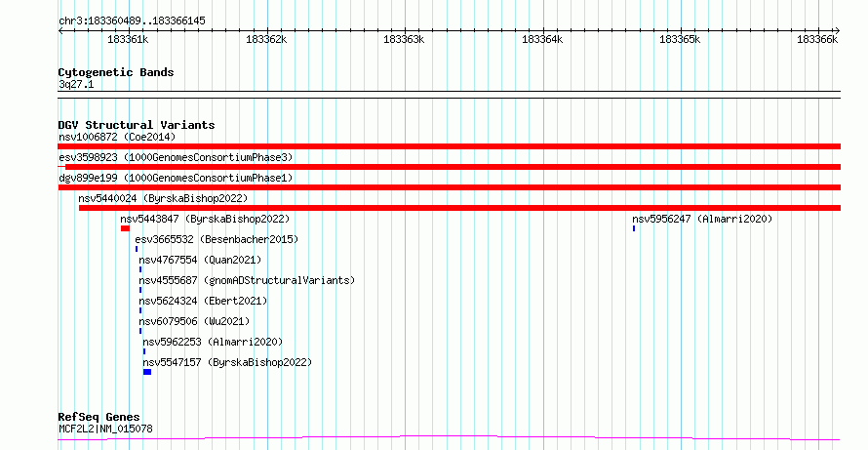
Task: Click the Cytogenetic Bands track title
Action: tap(116, 72)
